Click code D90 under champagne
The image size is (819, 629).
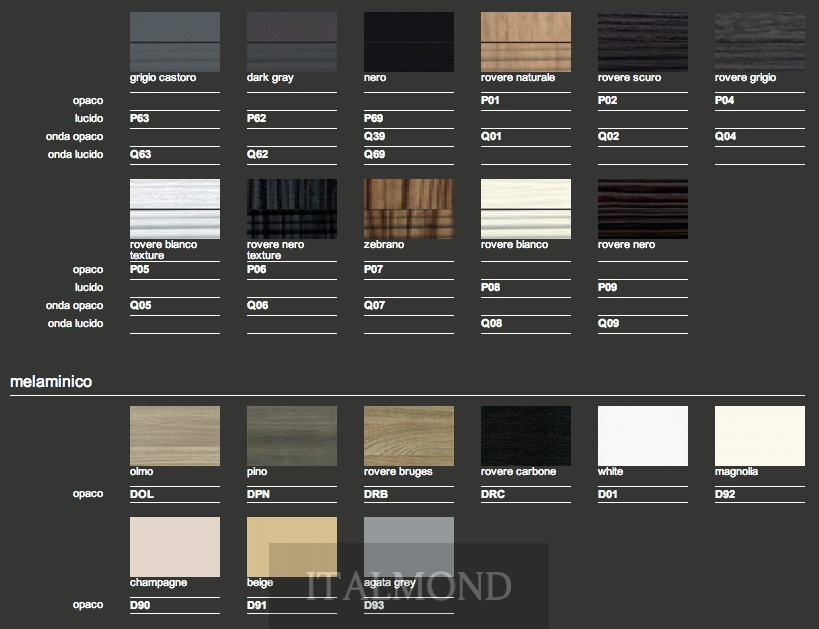click(x=140, y=605)
